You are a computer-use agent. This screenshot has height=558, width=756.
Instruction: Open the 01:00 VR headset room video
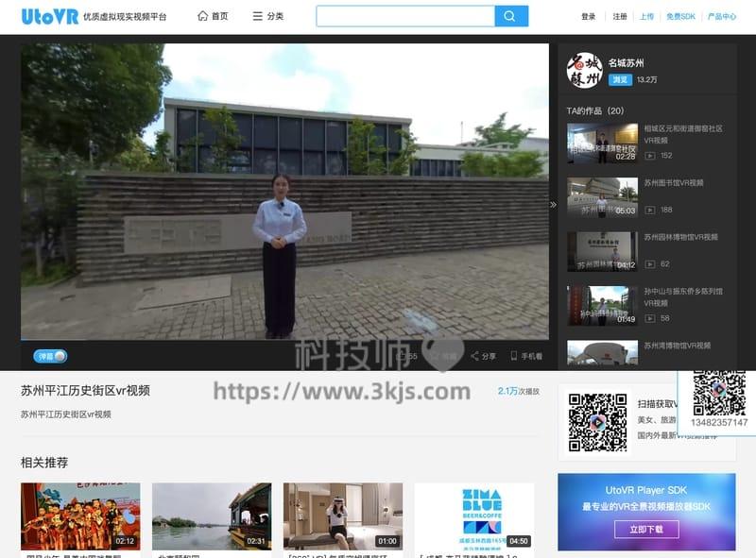(343, 516)
